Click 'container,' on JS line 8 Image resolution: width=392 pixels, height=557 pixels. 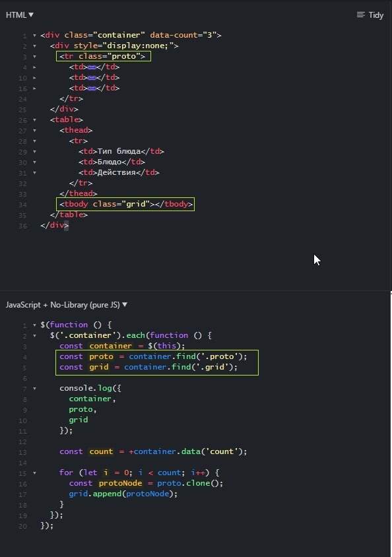pos(92,399)
